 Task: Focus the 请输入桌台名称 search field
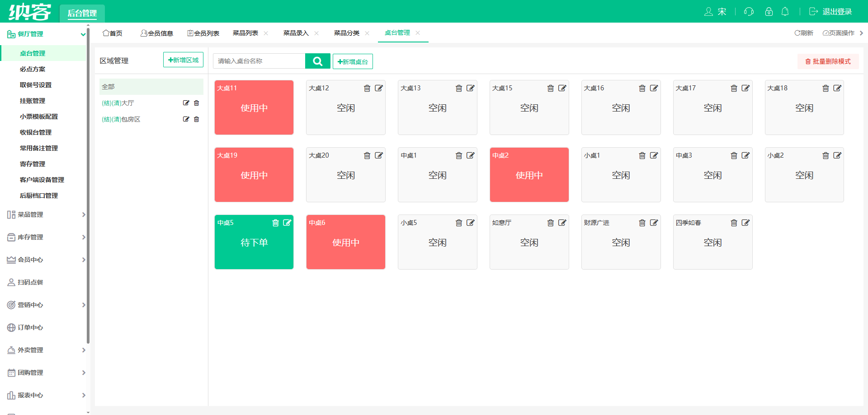click(259, 61)
